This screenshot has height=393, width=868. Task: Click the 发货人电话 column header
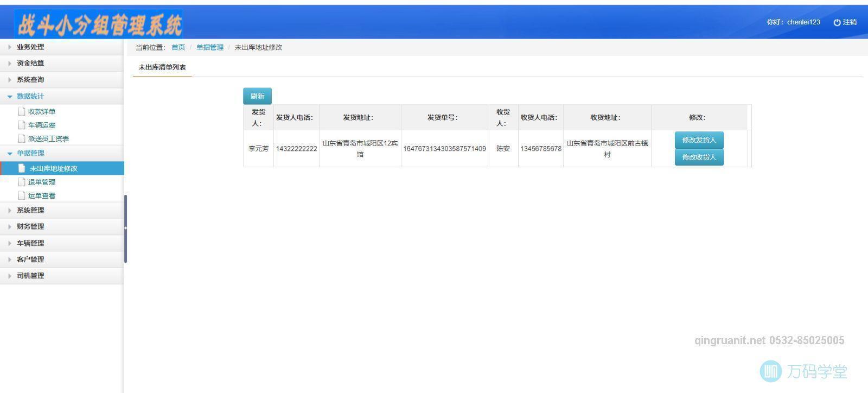296,117
